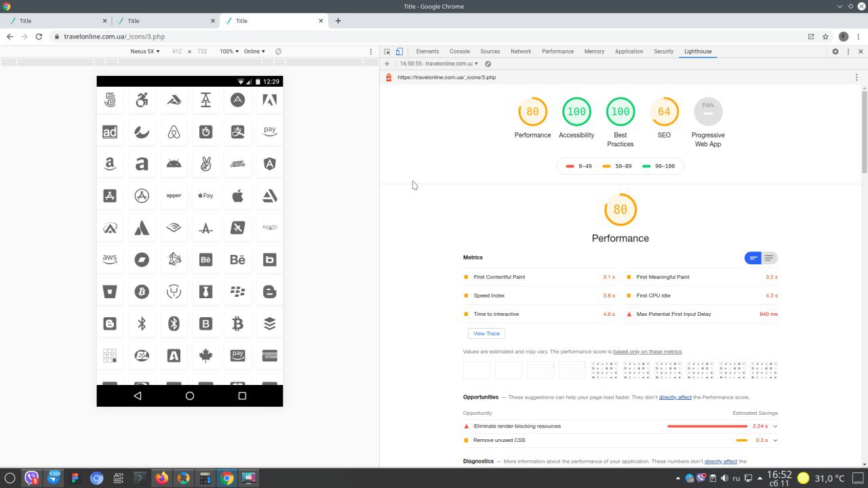
Task: Click the open-in-new icon in the address bar
Action: [x=810, y=37]
